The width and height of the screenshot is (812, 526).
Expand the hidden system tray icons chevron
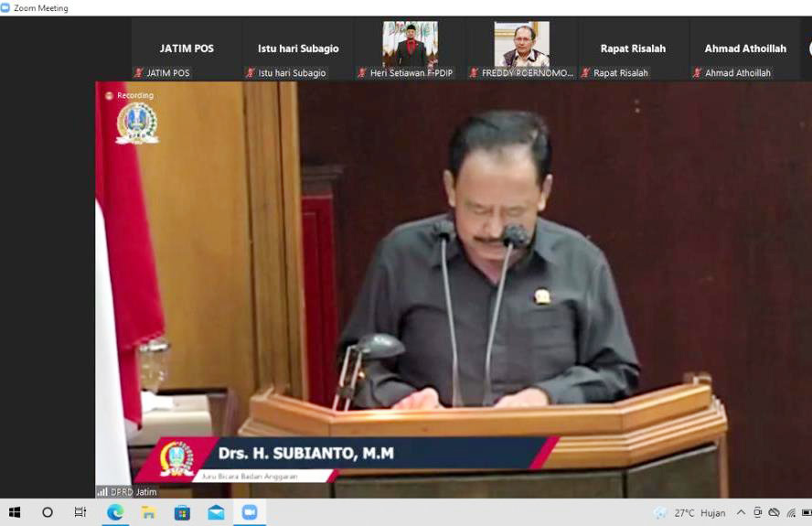(x=741, y=512)
